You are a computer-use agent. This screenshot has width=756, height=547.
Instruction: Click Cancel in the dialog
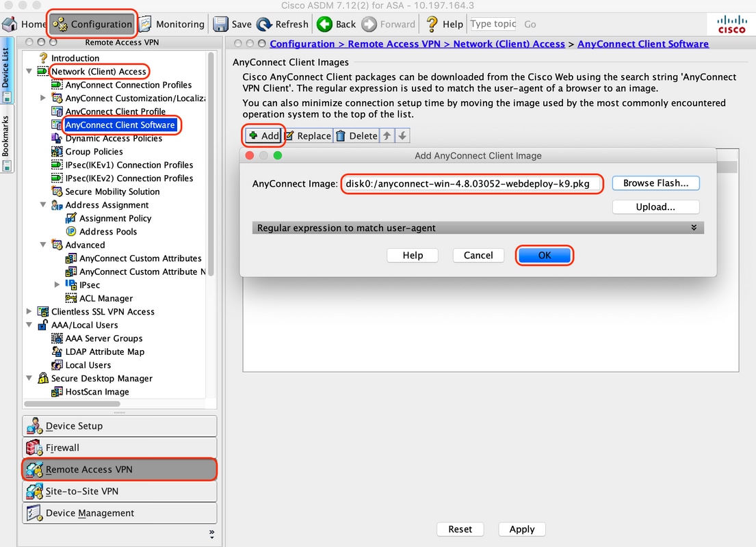pos(478,256)
